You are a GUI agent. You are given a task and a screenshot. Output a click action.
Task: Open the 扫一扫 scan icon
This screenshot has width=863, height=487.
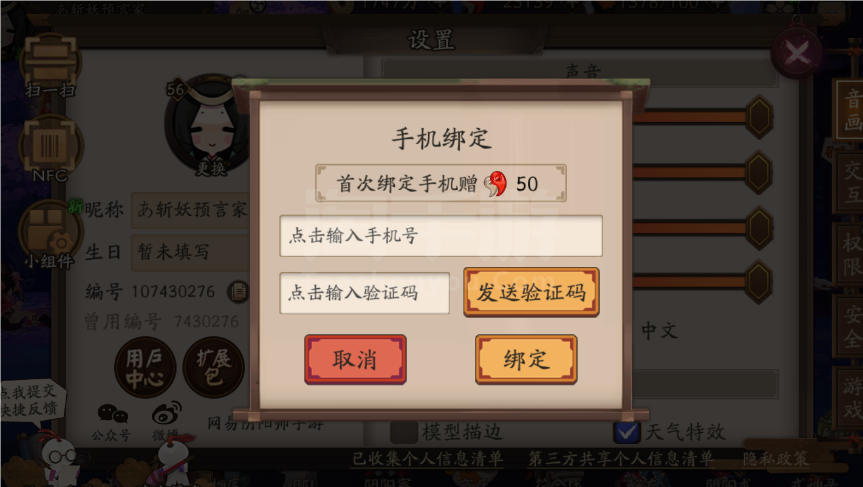click(50, 65)
